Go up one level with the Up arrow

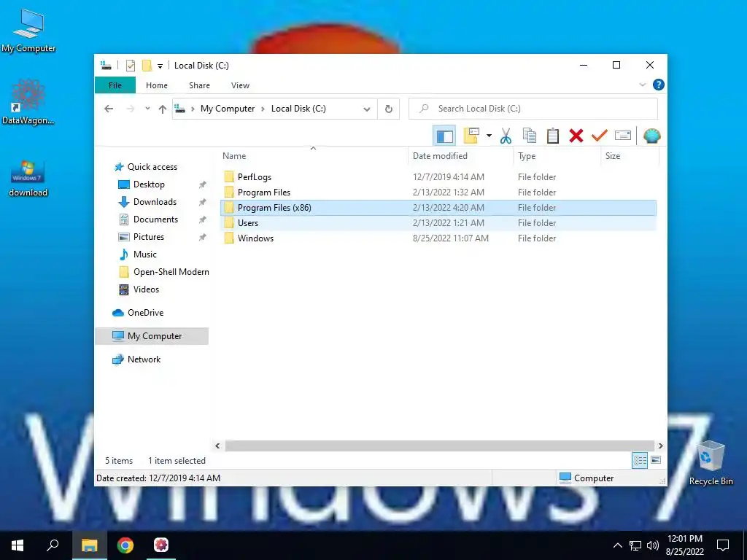pos(163,109)
